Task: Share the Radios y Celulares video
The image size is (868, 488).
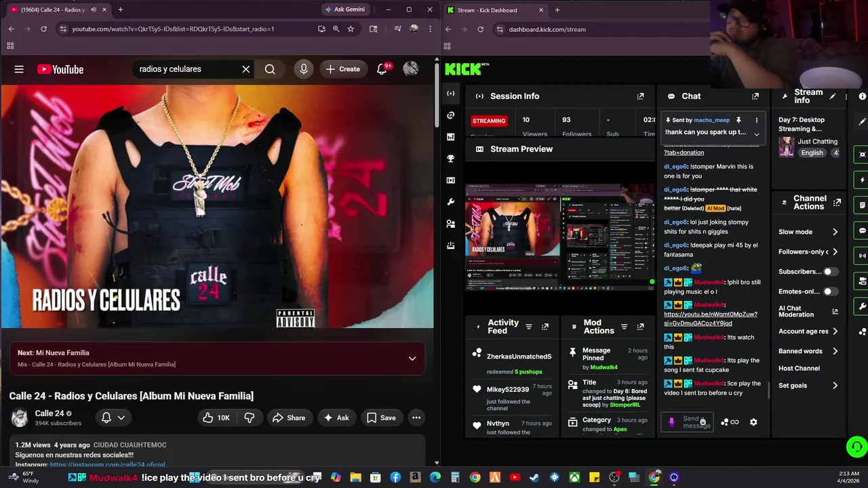Action: click(289, 418)
